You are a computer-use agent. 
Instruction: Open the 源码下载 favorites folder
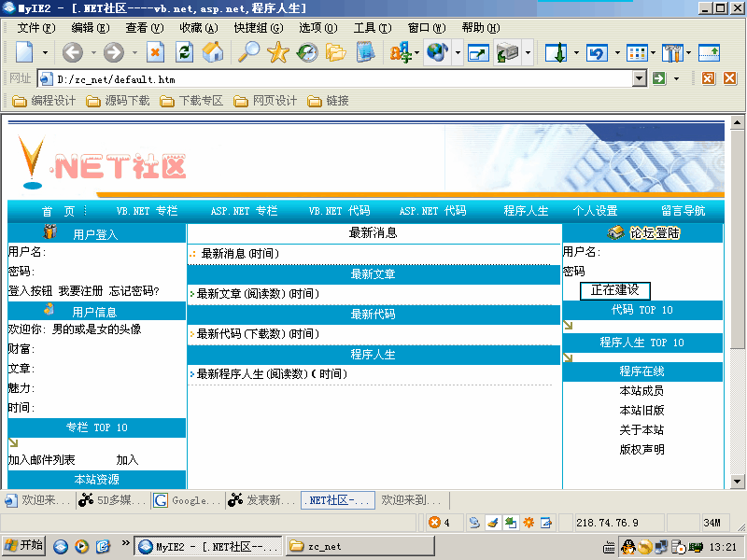(x=118, y=101)
